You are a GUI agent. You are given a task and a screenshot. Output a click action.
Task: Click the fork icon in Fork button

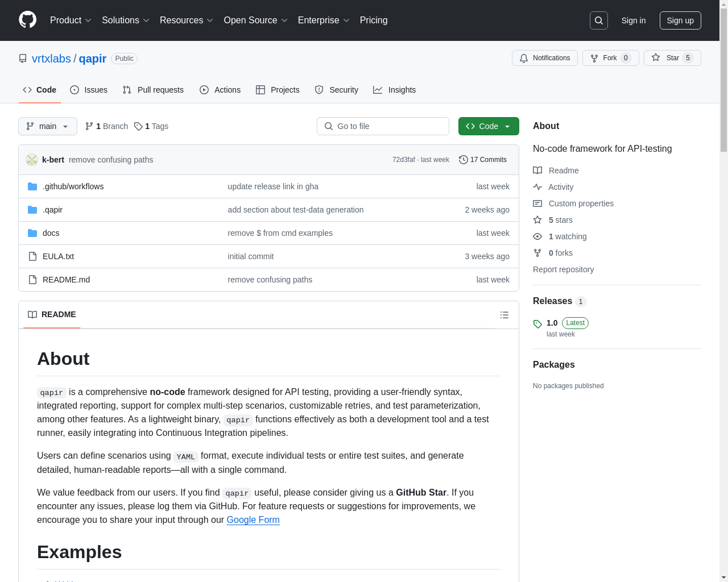click(594, 58)
